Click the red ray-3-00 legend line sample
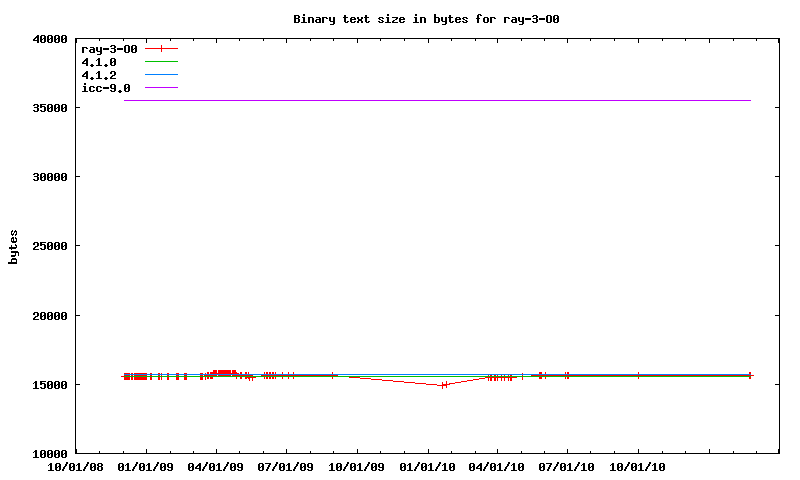Screen dimensions: 800x480 click(161, 49)
